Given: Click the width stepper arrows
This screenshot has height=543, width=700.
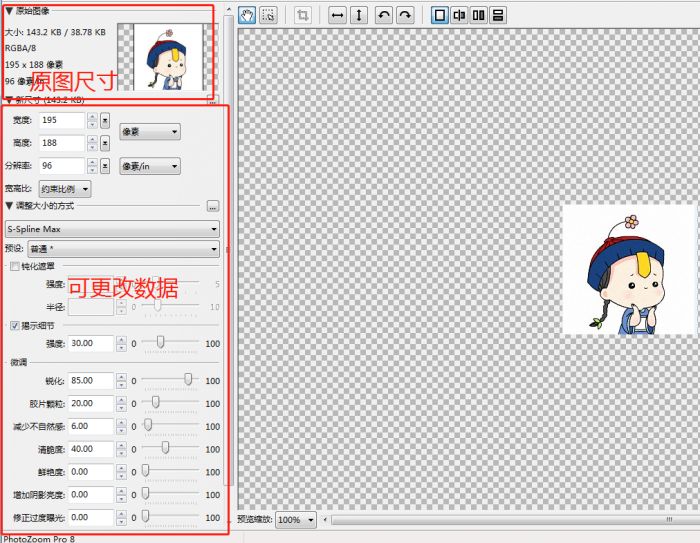Looking at the screenshot, I should (x=92, y=121).
